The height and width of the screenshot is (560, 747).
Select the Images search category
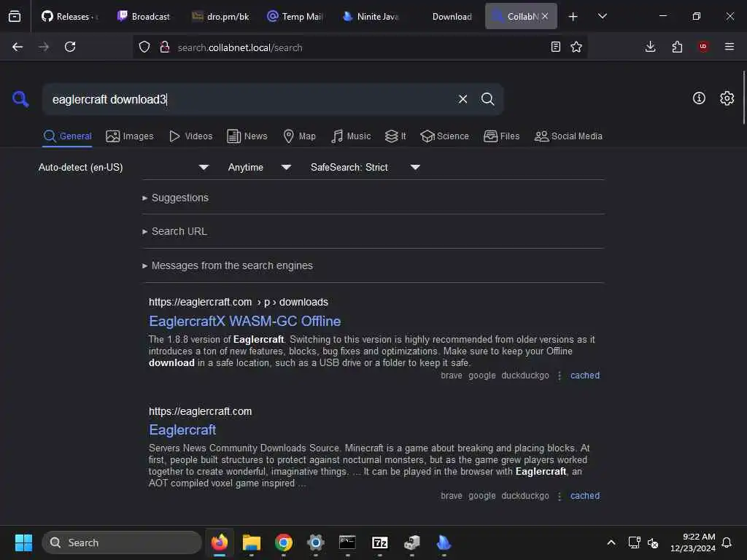tap(130, 136)
